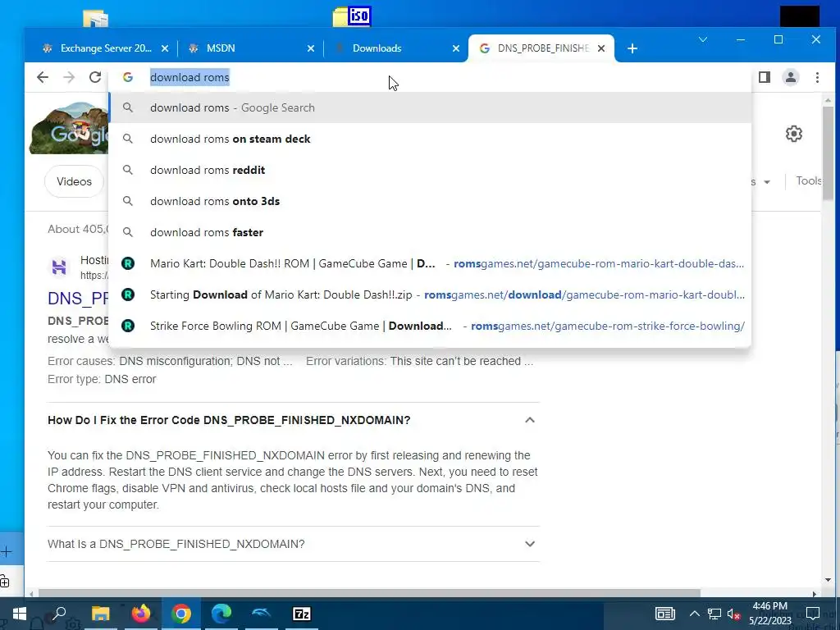
Task: Choose 'download roms on steam deck' suggestion
Action: click(430, 139)
